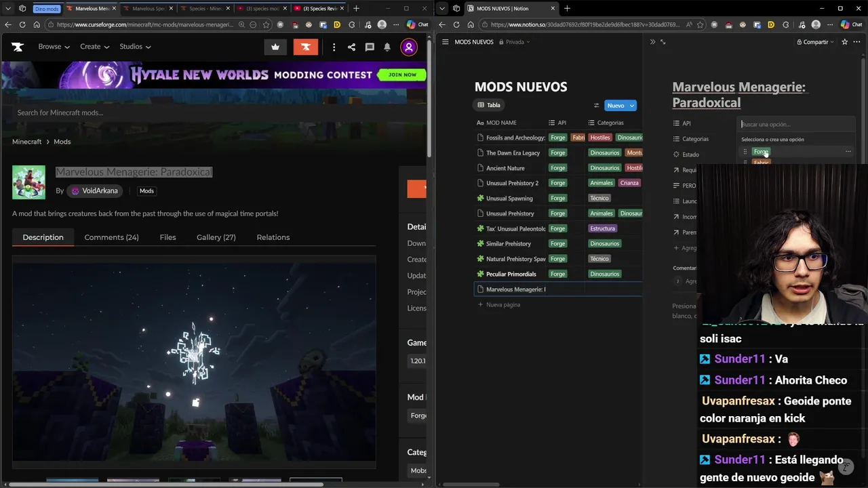Click the CurseForge anvil logo
Viewport: 868px width, 488px height.
(18, 47)
